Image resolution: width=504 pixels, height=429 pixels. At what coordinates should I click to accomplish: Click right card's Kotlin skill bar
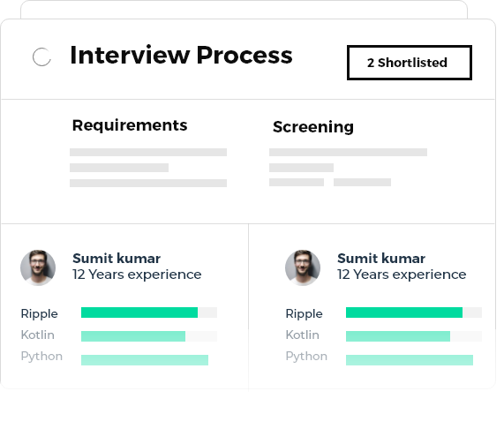click(x=414, y=336)
